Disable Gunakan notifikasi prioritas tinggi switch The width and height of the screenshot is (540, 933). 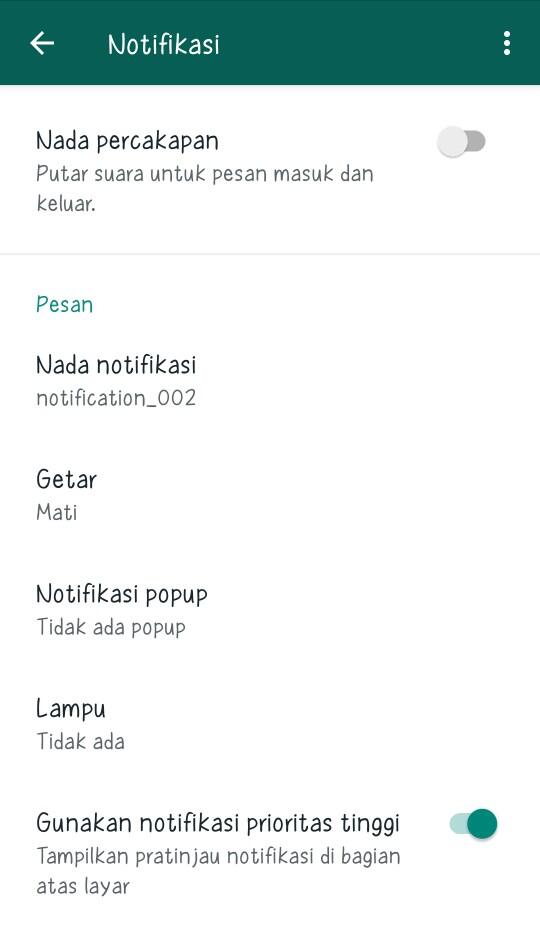pos(473,824)
